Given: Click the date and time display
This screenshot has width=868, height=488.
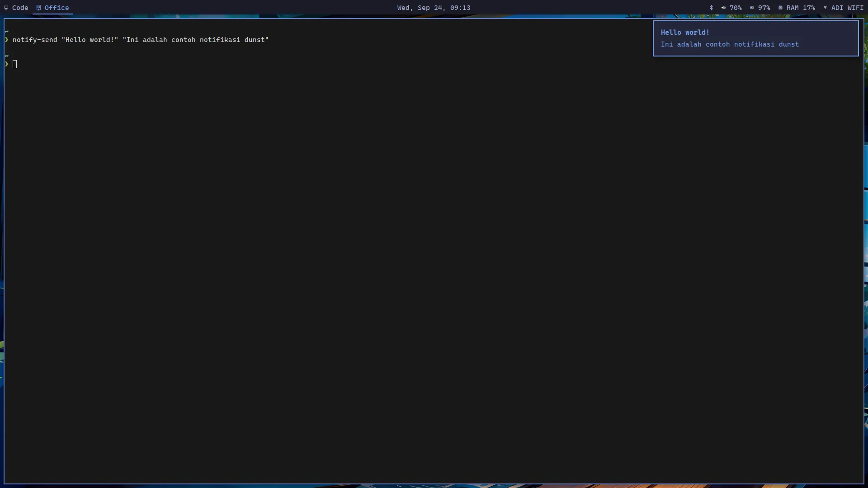Looking at the screenshot, I should 434,8.
